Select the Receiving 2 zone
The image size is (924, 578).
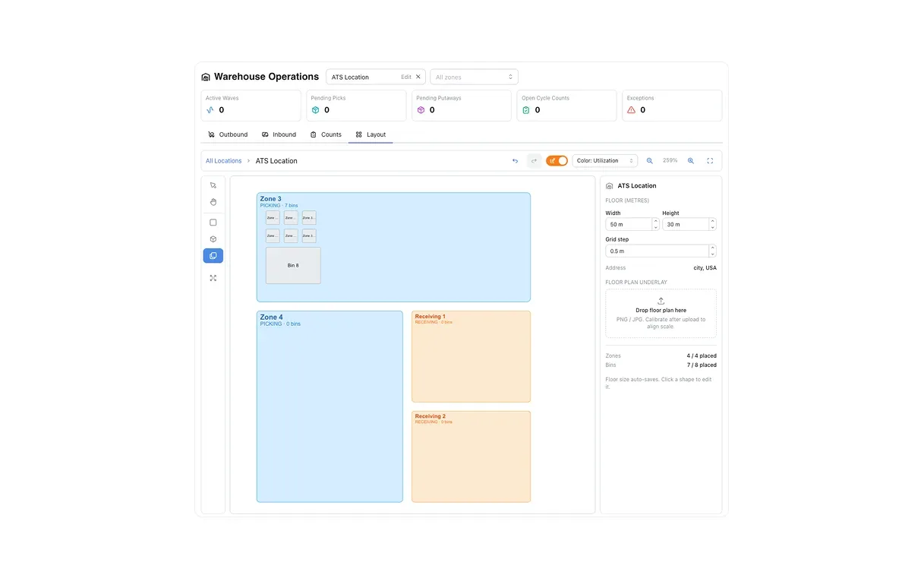tap(471, 456)
